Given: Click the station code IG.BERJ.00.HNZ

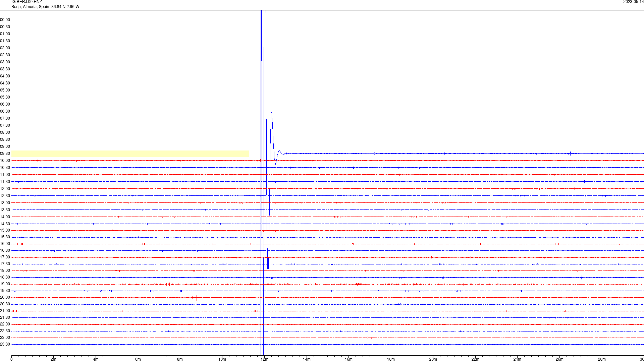Looking at the screenshot, I should 26,2.
